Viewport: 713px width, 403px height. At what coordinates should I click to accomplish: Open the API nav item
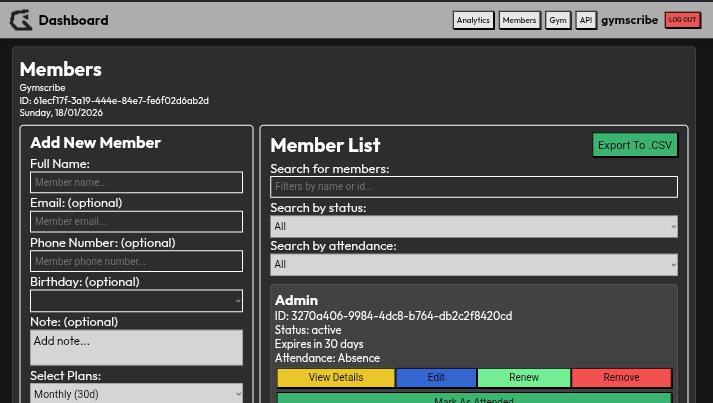pos(586,20)
